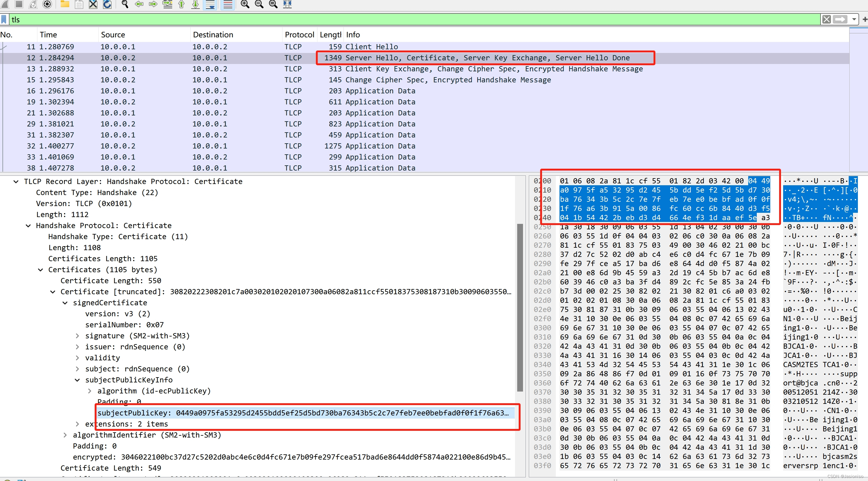The height and width of the screenshot is (481, 868).
Task: Collapse the subjectPublicKeyInfo tree node
Action: pos(77,380)
